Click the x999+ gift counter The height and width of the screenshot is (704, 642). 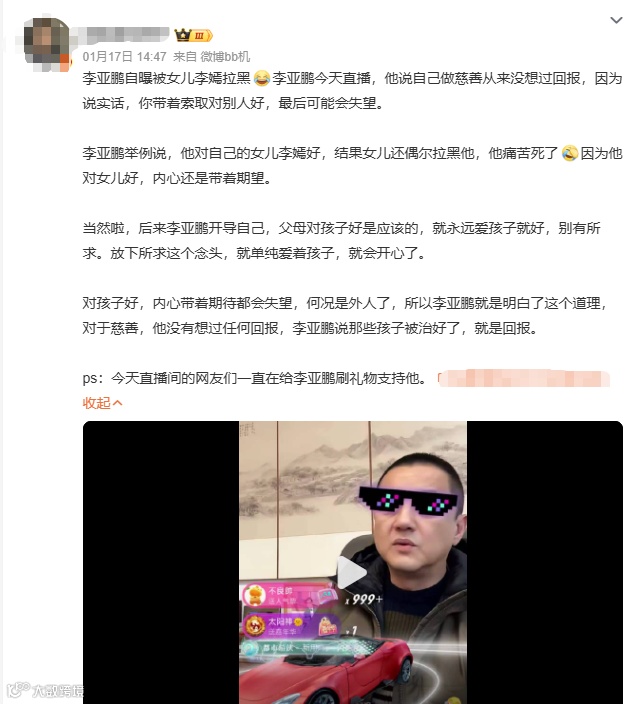[x=364, y=599]
